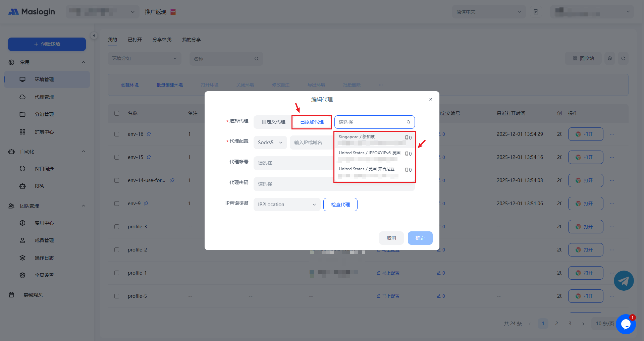This screenshot has height=341, width=644.
Task: Click the search icon in proxy selector
Action: (408, 122)
